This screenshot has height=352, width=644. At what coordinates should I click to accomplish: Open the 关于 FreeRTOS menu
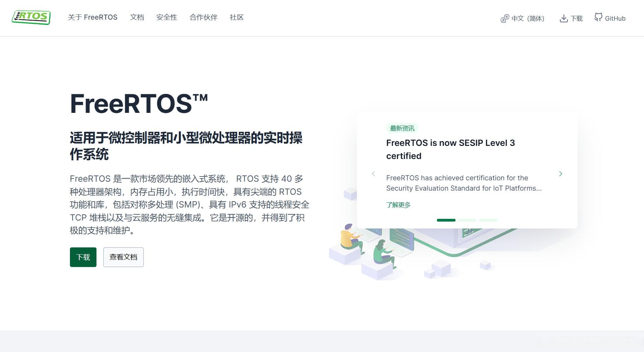tap(93, 17)
